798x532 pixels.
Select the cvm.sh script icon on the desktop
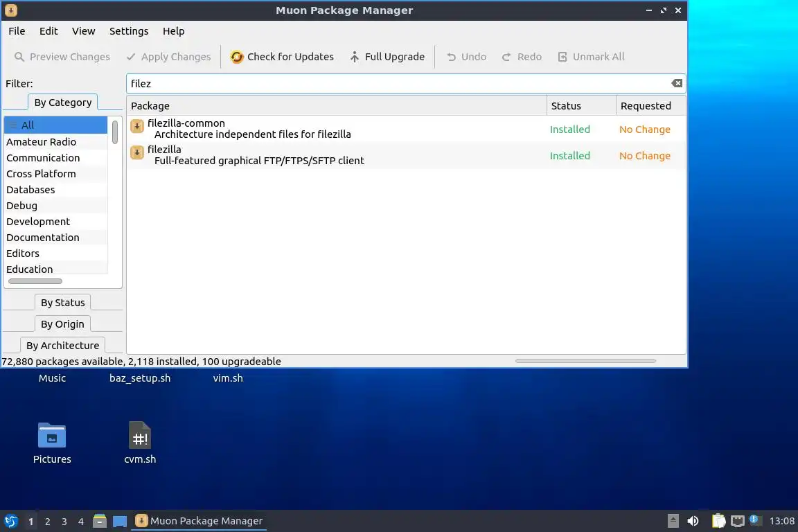tap(140, 435)
